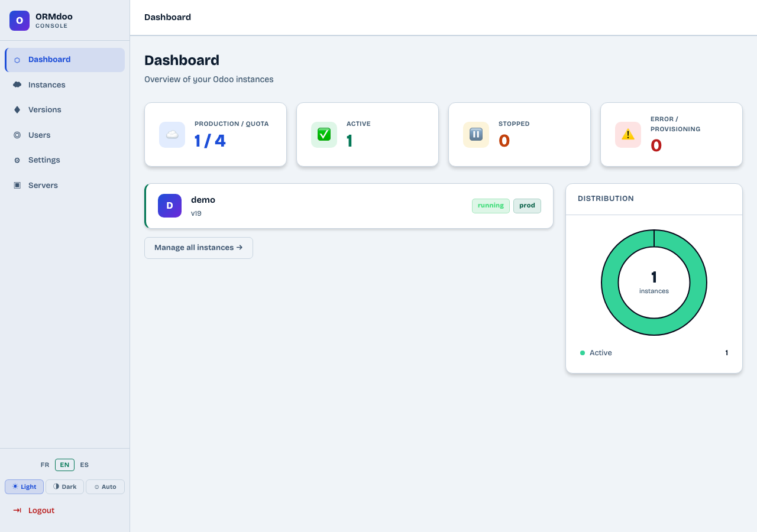Select EN language option
Viewport: 757px width, 532px height.
[x=64, y=465]
